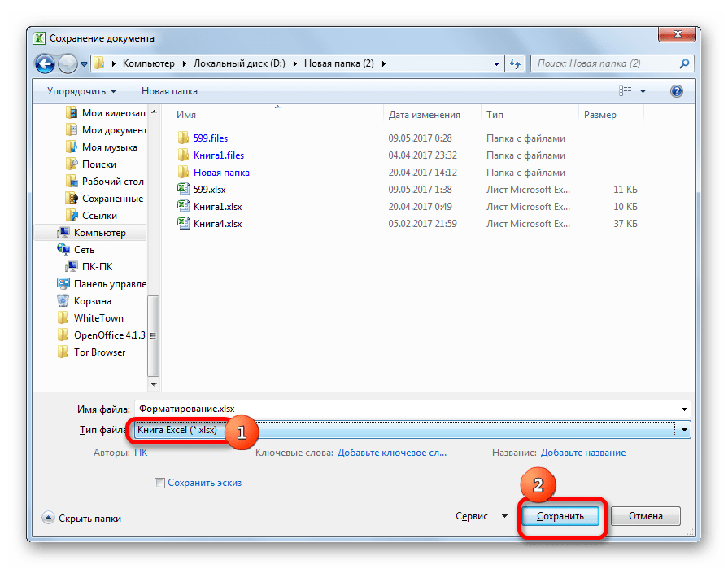Enable the Сохранить эскиз checkbox

tap(159, 483)
